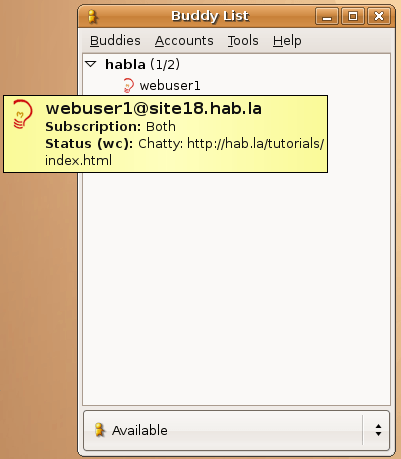
Task: Click the Buddy List title bar text
Action: click(x=210, y=16)
